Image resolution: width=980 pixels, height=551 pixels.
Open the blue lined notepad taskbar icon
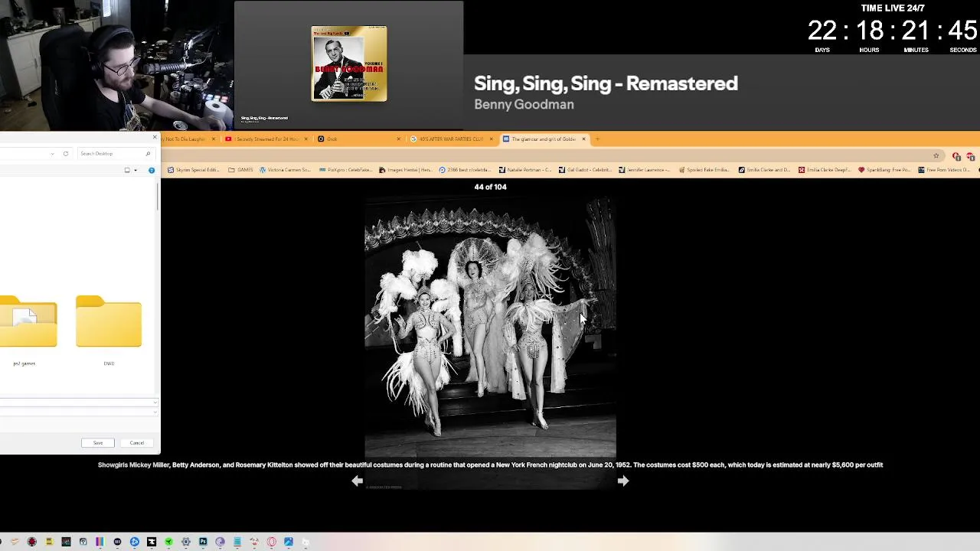(x=237, y=542)
